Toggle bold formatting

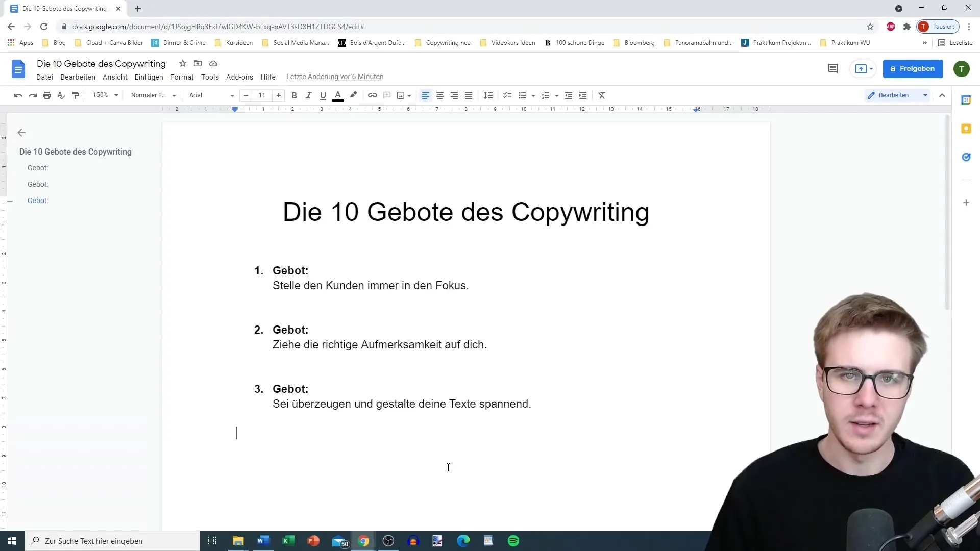click(294, 95)
